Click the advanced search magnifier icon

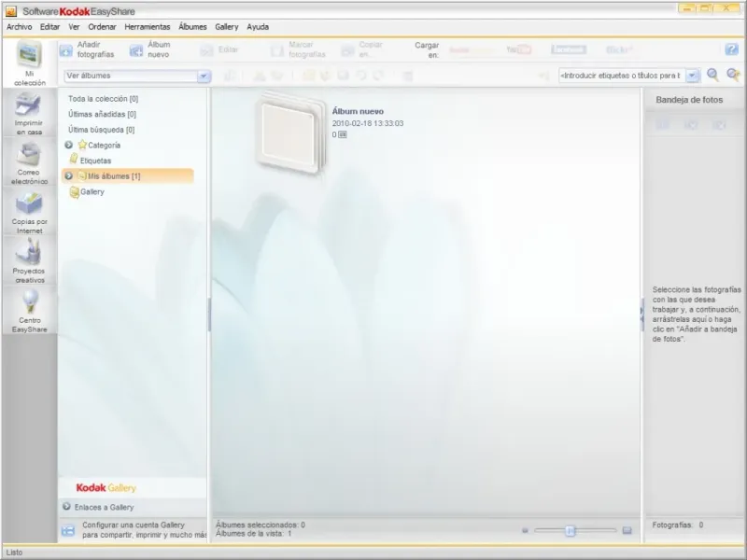click(x=733, y=75)
